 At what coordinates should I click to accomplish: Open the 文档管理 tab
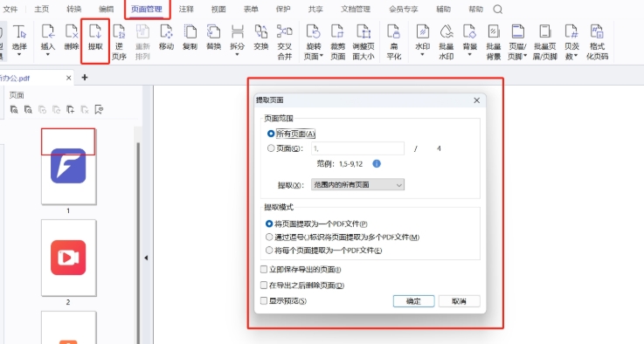pyautogui.click(x=356, y=9)
